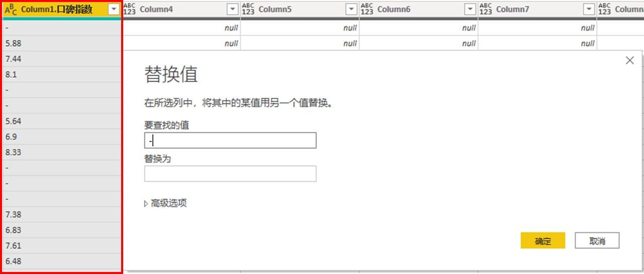Click the 取消 button
Viewport: 644px width, 274px height.
tap(597, 241)
